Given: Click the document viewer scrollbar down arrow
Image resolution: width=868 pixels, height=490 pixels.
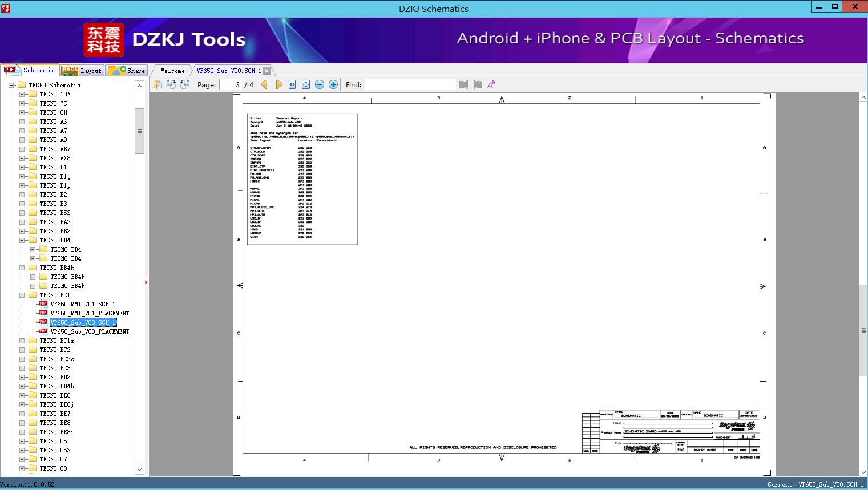Looking at the screenshot, I should click(x=863, y=472).
